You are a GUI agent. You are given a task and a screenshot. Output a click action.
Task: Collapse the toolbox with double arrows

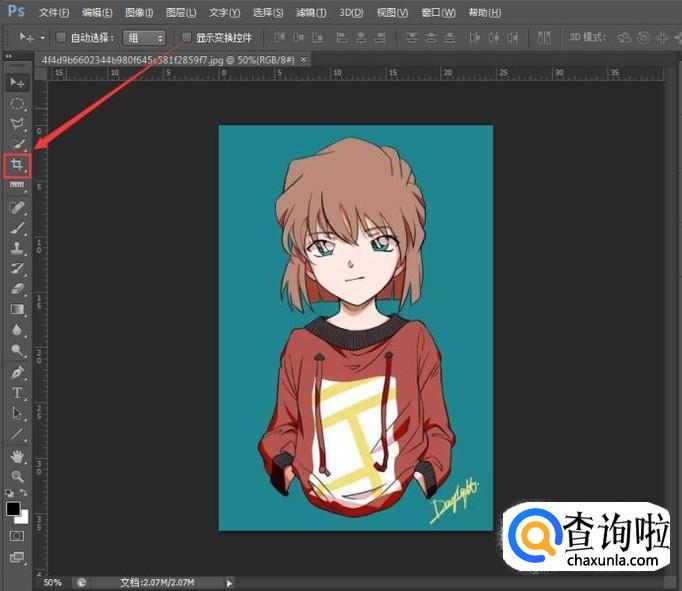coord(9,57)
